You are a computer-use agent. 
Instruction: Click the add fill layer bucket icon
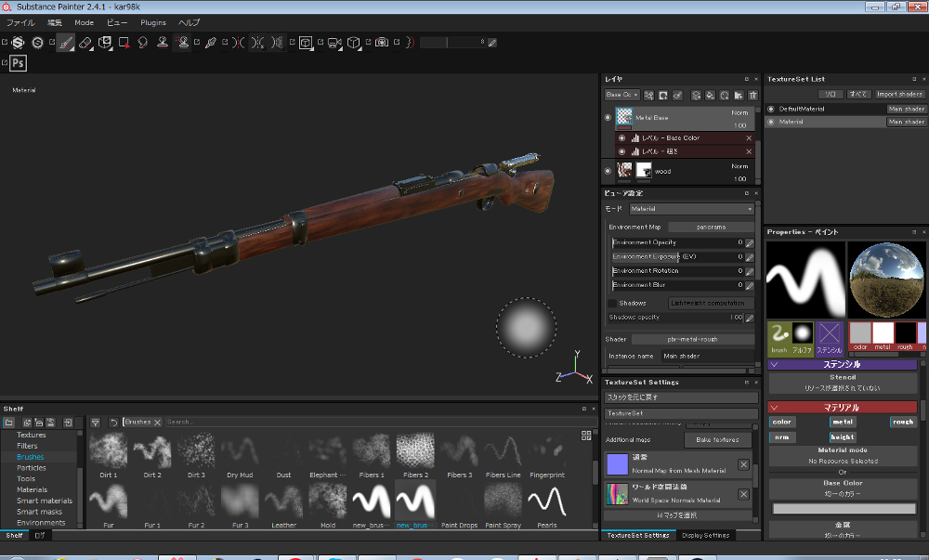click(710, 95)
